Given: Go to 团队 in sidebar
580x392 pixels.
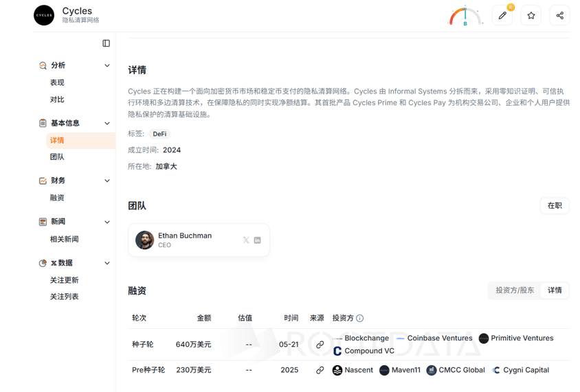Looking at the screenshot, I should (57, 157).
